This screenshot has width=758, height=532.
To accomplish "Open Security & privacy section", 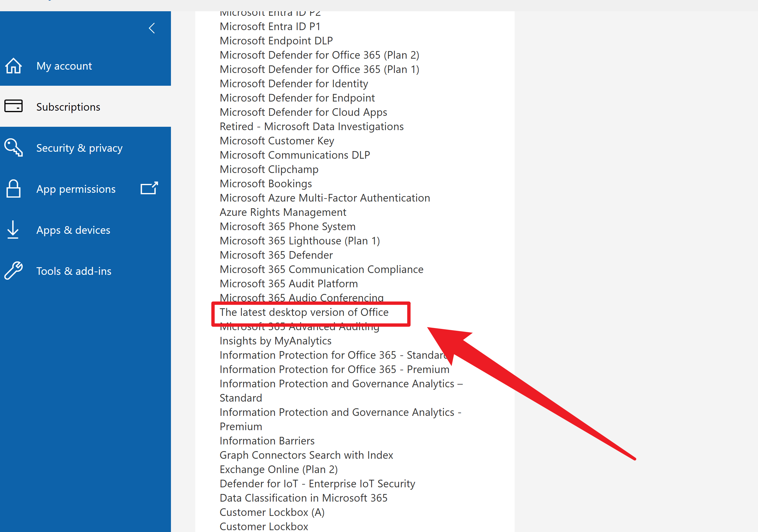I will coord(79,148).
